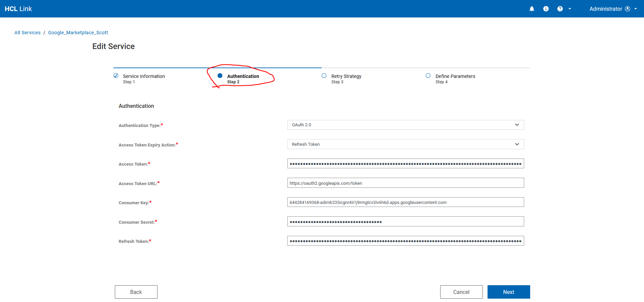Switch to Define Parameters step label
Viewport: 644px width, 302px height.
pyautogui.click(x=455, y=76)
